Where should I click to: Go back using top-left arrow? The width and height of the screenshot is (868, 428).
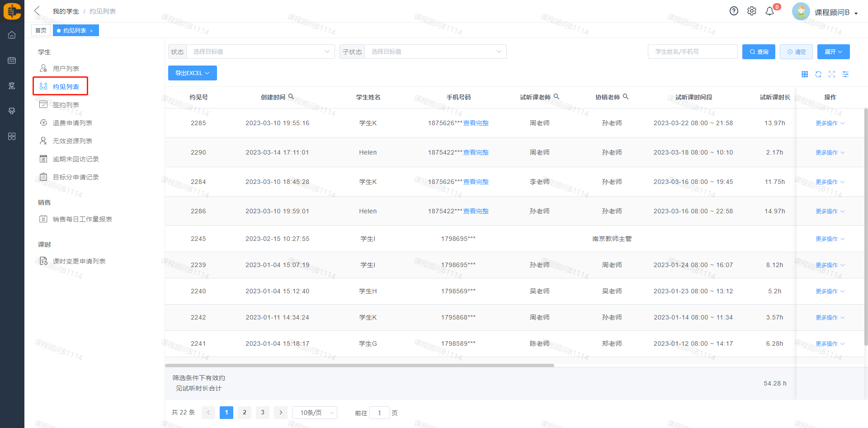37,11
